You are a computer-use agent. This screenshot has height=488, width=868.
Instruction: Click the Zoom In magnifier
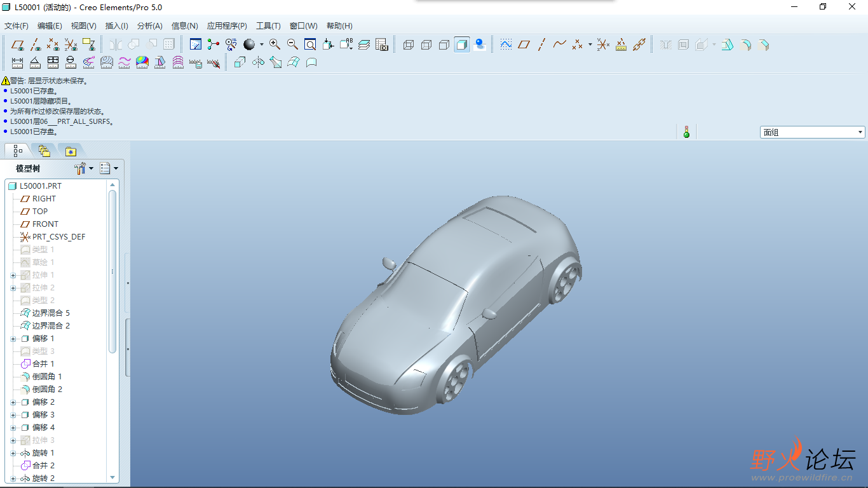coord(275,44)
